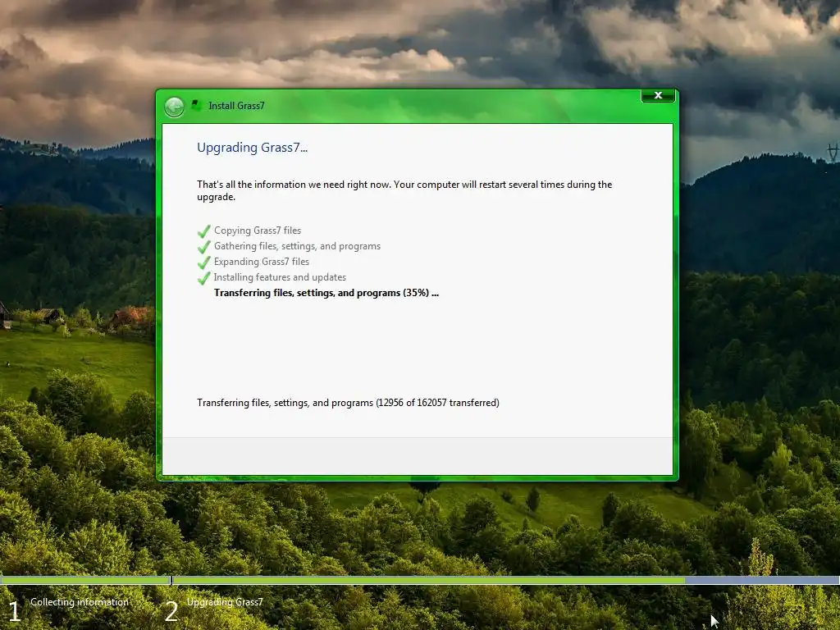Click the Copying Grass7 files step text
Screen dimensions: 840x630
click(258, 231)
